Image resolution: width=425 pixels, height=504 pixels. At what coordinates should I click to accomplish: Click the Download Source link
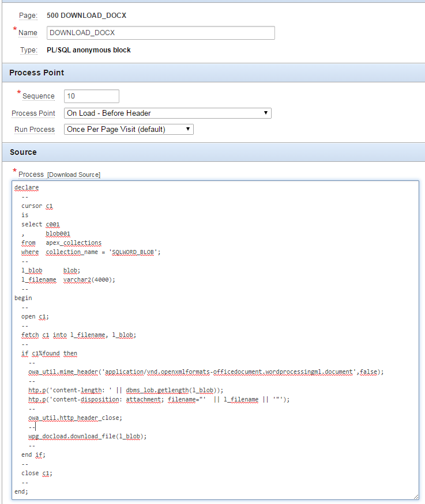point(74,175)
